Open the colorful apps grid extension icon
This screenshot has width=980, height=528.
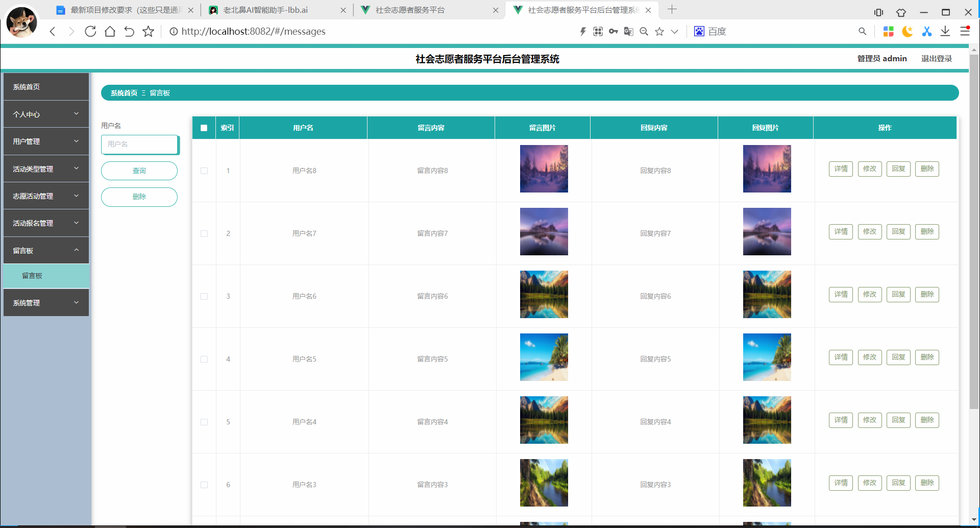pos(889,32)
